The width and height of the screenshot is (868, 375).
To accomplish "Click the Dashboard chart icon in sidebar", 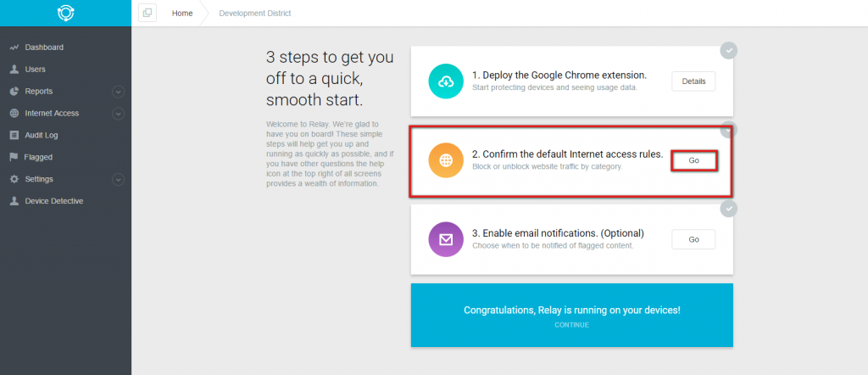I will tap(14, 48).
